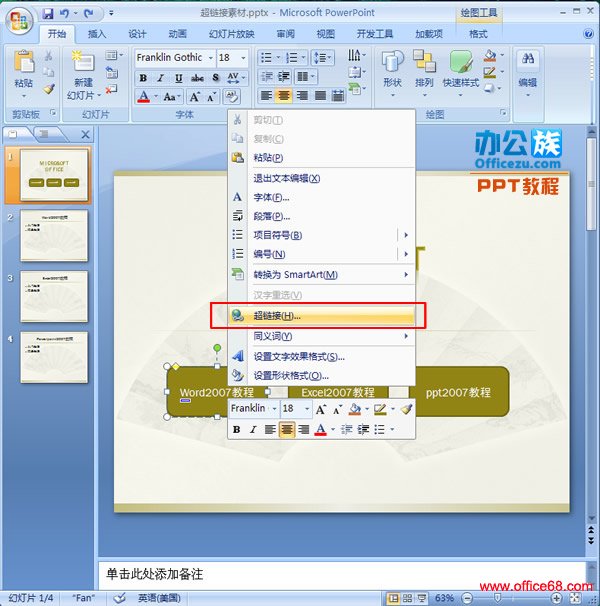Image resolution: width=600 pixels, height=606 pixels.
Task: Click Text Direction icon in ribbon
Action: point(356,55)
